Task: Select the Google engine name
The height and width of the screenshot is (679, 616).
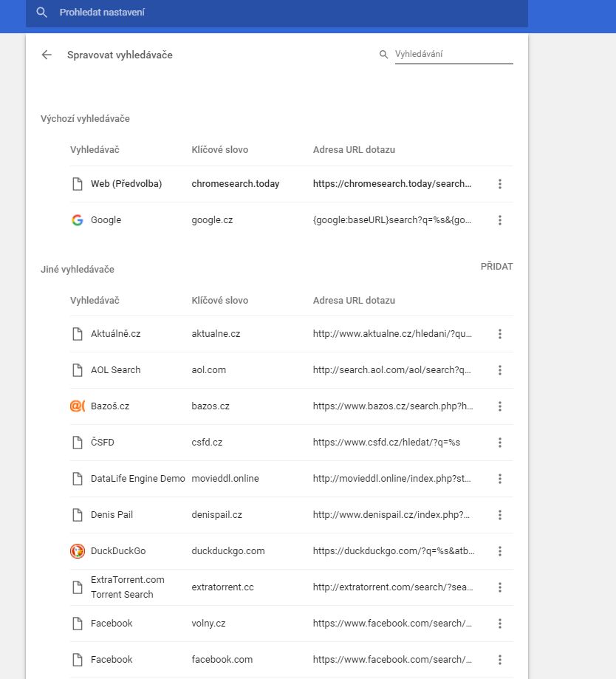Action: 106,220
